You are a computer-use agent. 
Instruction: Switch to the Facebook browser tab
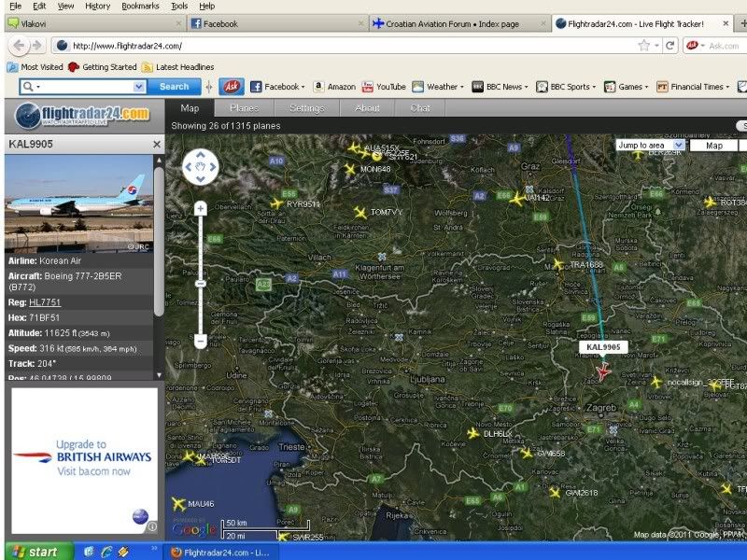coord(277,23)
